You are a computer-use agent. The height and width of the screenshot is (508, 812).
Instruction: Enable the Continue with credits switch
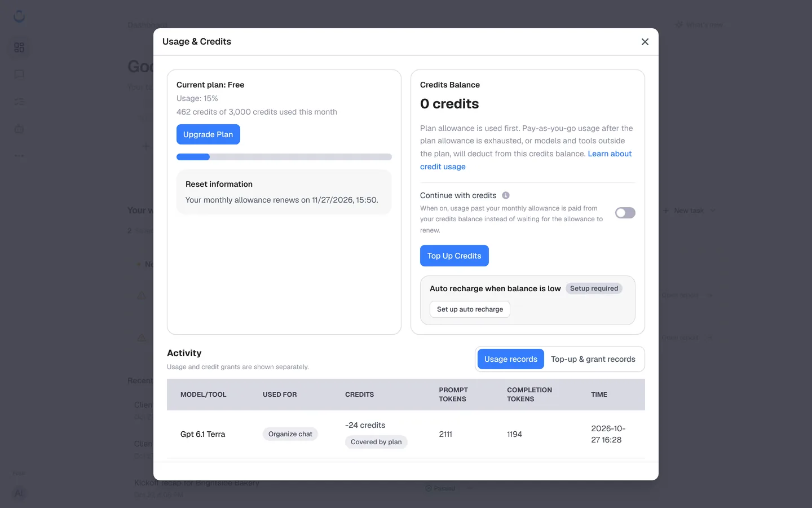tap(625, 213)
